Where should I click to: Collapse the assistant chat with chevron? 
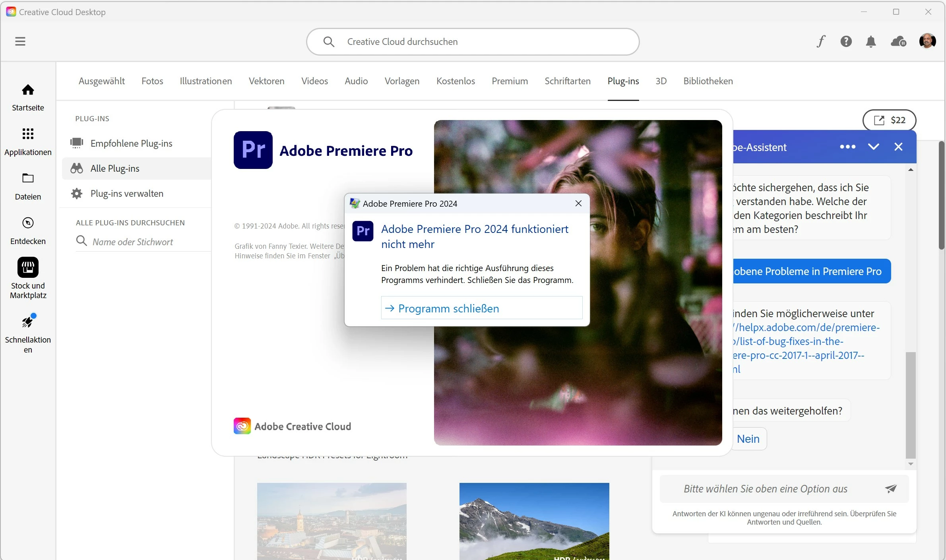pyautogui.click(x=873, y=147)
